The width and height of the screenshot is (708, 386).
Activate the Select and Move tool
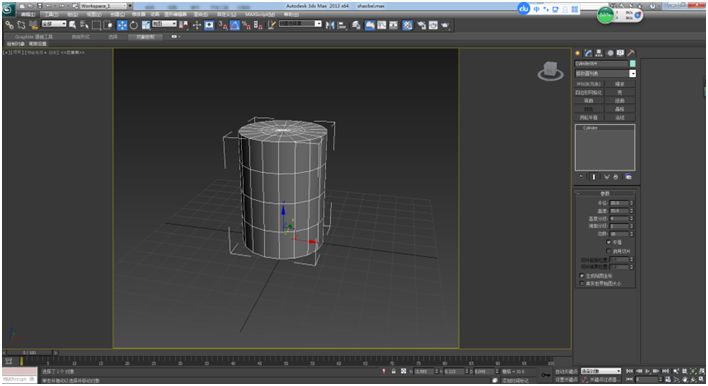(122, 25)
